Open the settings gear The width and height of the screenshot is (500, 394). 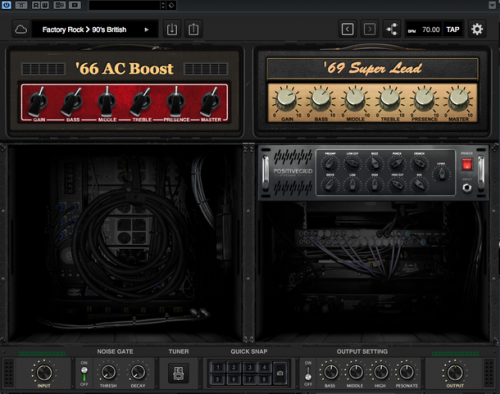477,29
